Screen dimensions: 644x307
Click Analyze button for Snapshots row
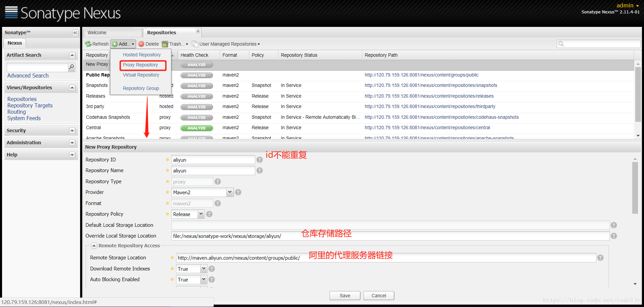click(x=197, y=86)
